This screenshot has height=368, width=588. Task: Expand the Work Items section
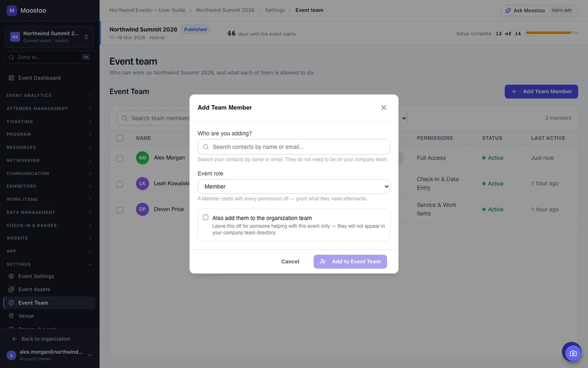point(49,200)
